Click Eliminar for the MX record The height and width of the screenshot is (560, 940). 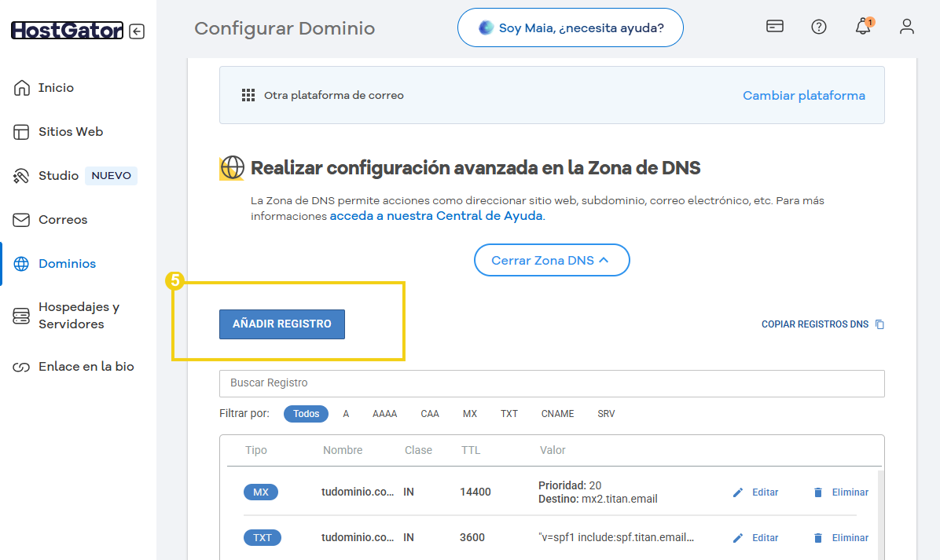(850, 492)
